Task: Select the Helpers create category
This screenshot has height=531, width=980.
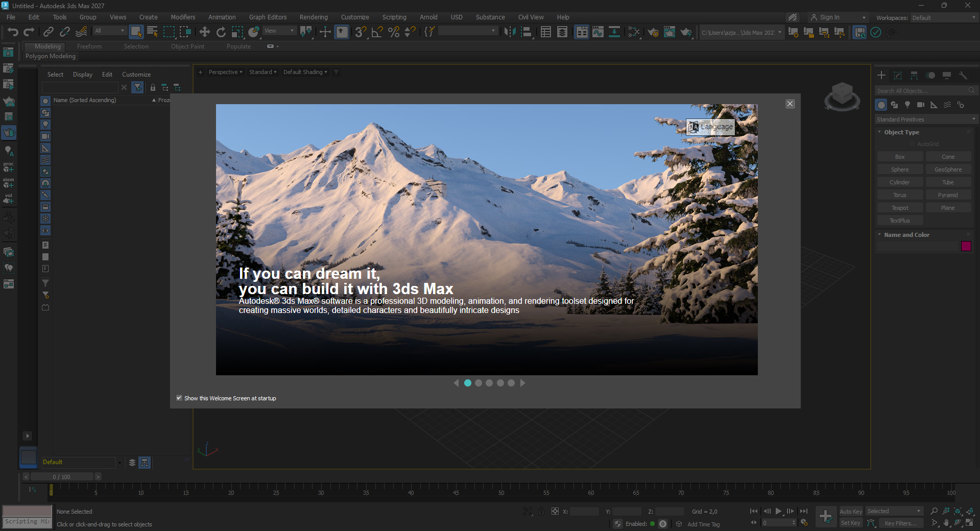Action: pos(934,105)
